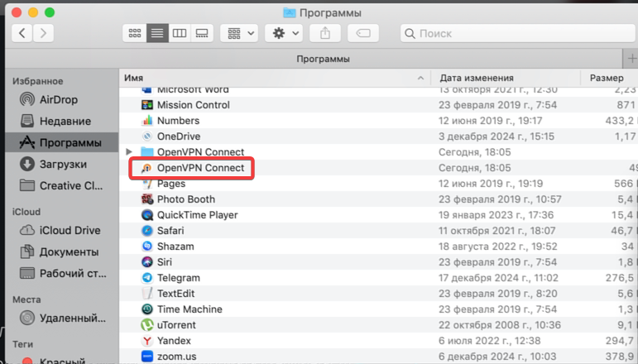Viewport: 638px width, 364px height.
Task: Sort by Дата изменения column header
Action: point(506,78)
